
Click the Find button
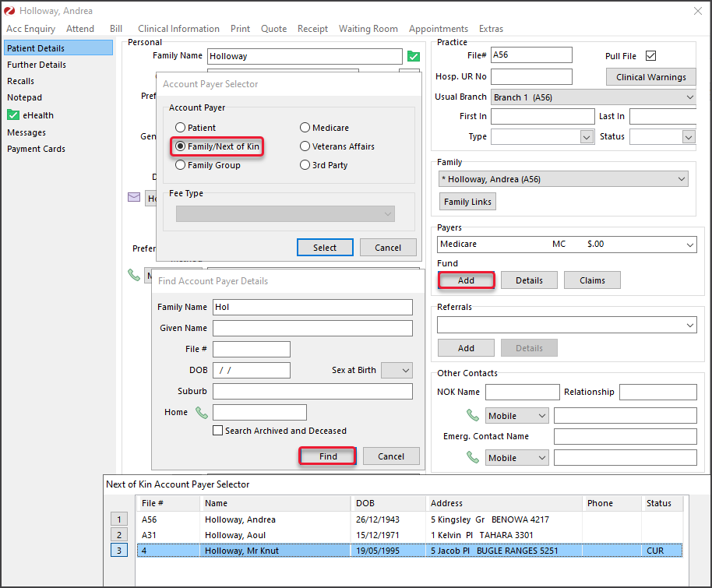tap(328, 456)
